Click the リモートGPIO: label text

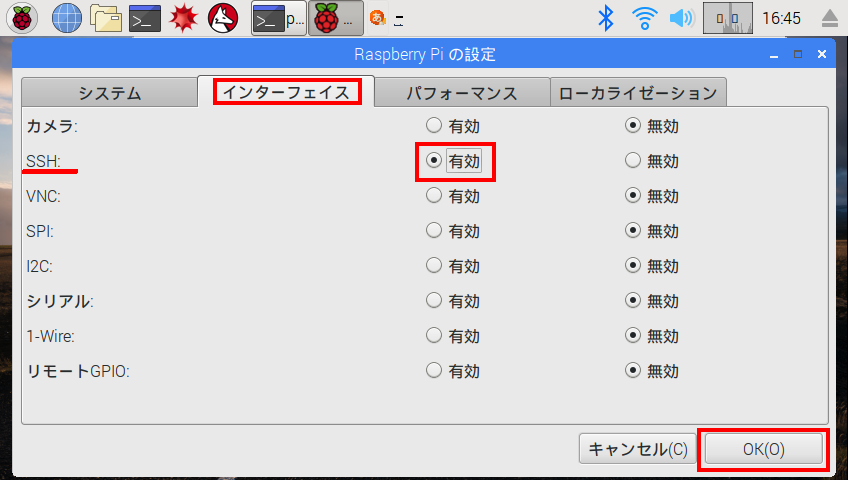pyautogui.click(x=78, y=371)
